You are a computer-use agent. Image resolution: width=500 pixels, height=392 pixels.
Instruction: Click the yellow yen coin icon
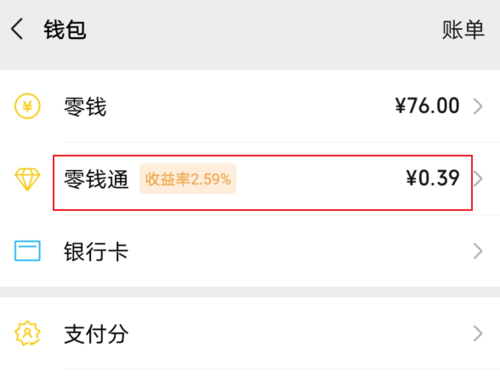click(27, 106)
